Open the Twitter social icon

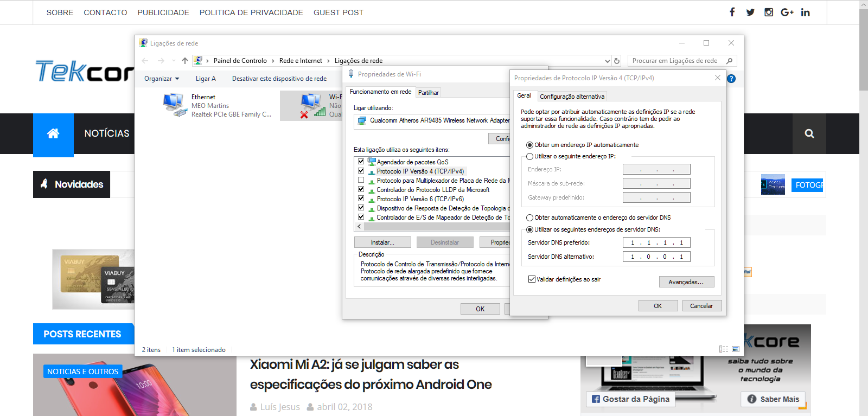pos(750,12)
